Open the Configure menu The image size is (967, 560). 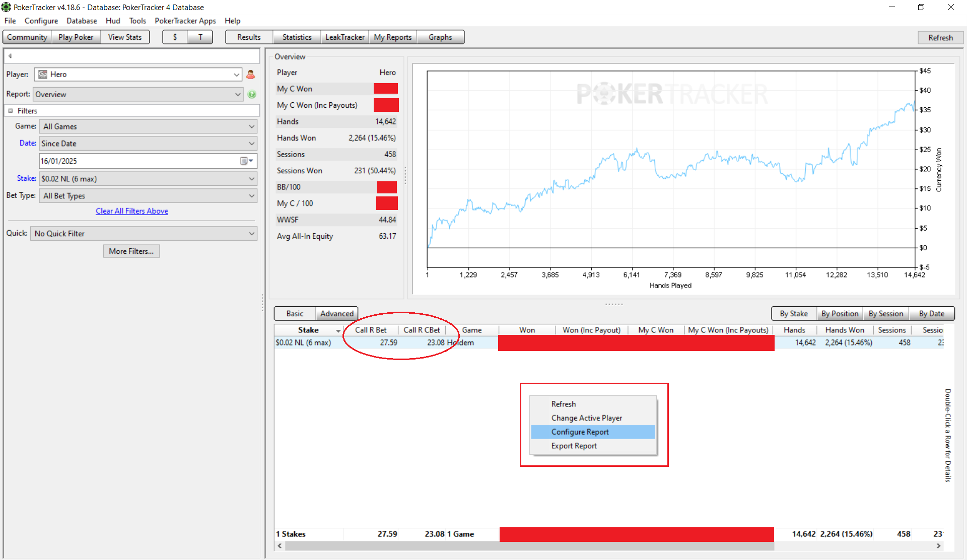(x=41, y=21)
